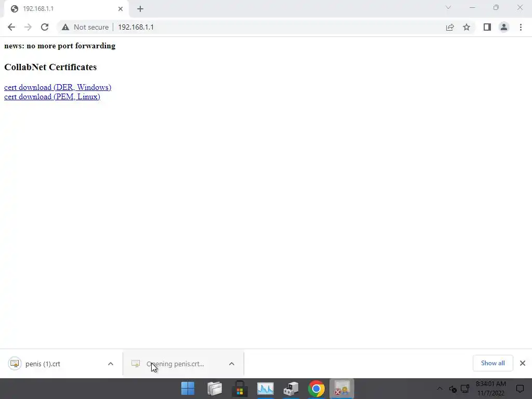Image resolution: width=532 pixels, height=399 pixels.
Task: Restore down the Chrome window
Action: point(496,7)
